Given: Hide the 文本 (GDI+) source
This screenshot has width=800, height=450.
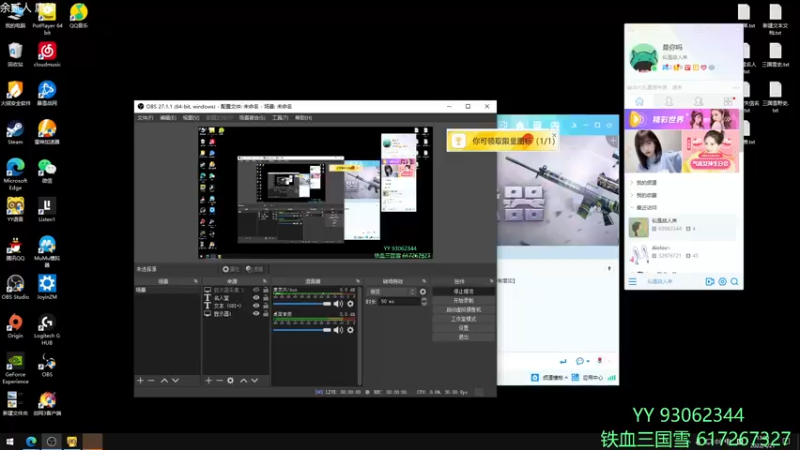Looking at the screenshot, I should 256,306.
